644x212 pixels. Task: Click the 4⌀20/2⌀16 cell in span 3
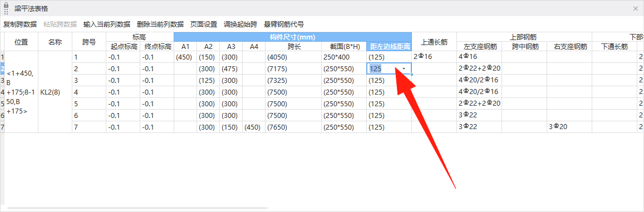pos(479,81)
